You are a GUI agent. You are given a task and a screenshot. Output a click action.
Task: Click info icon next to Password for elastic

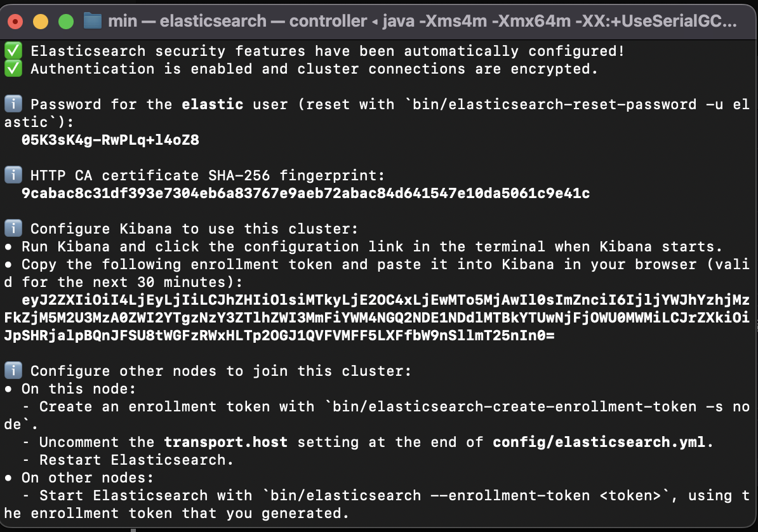[13, 103]
